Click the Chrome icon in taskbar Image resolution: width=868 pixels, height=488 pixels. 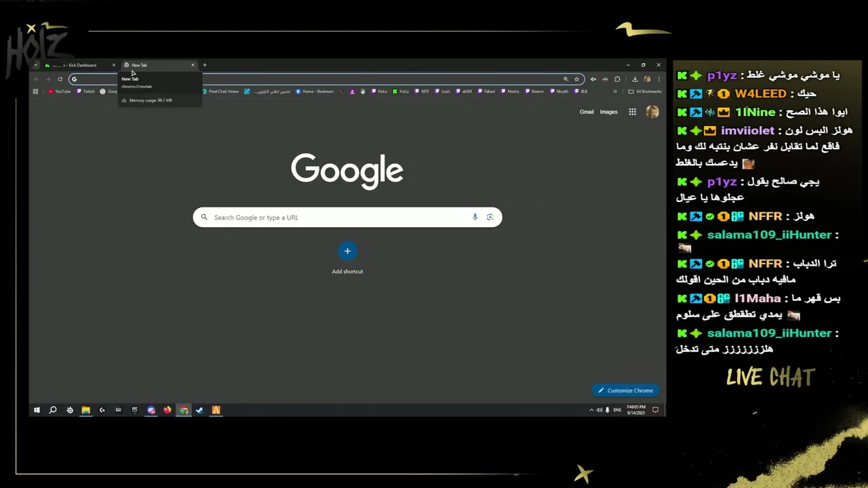183,410
